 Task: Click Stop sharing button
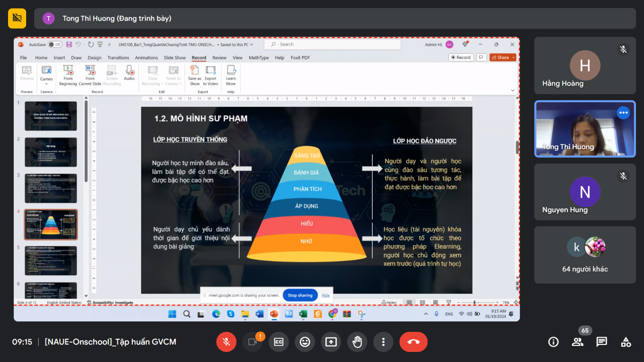pyautogui.click(x=300, y=295)
